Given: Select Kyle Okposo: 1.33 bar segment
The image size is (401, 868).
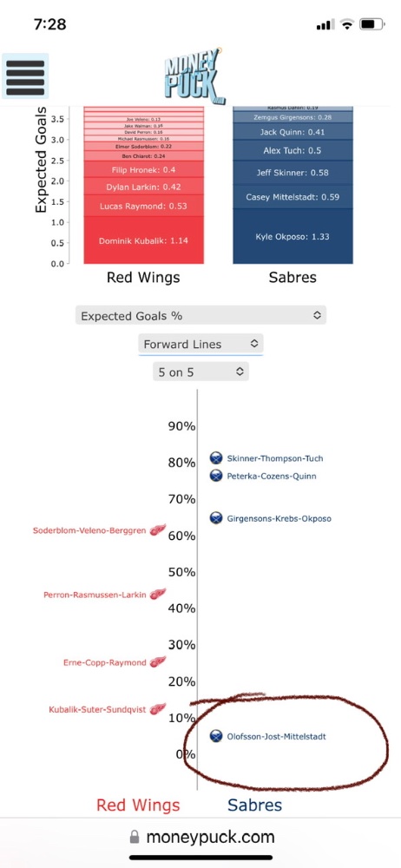Looking at the screenshot, I should [293, 236].
